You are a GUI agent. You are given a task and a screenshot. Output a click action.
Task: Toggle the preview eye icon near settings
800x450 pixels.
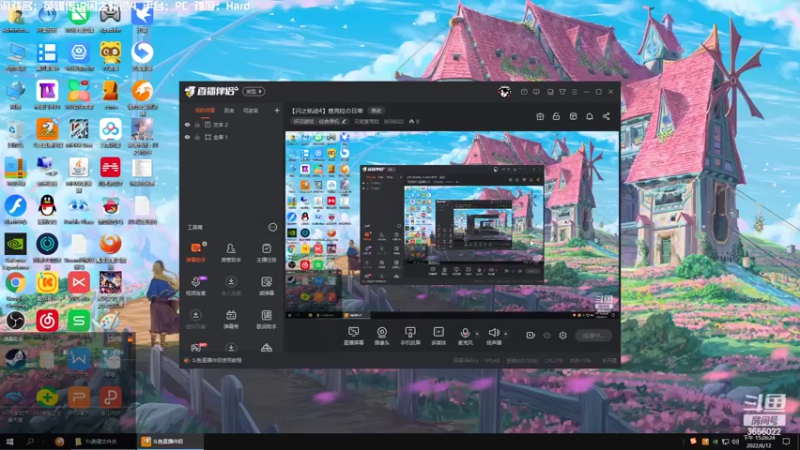click(547, 335)
